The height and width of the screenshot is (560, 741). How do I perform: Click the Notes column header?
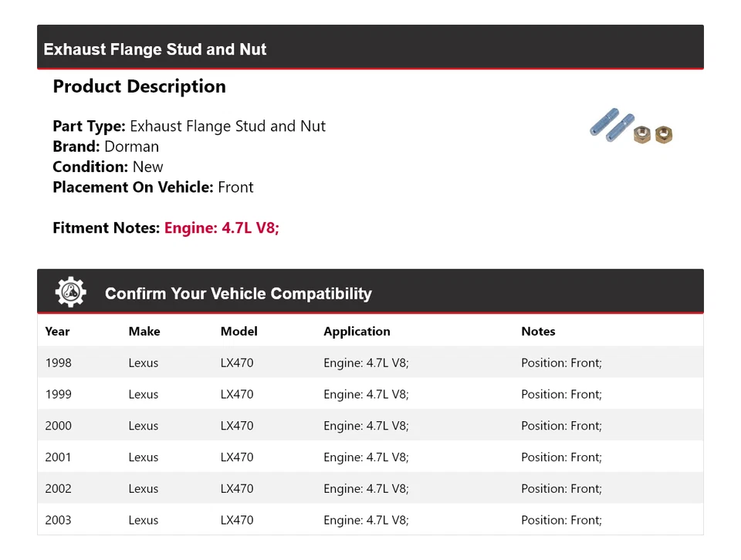pos(538,331)
